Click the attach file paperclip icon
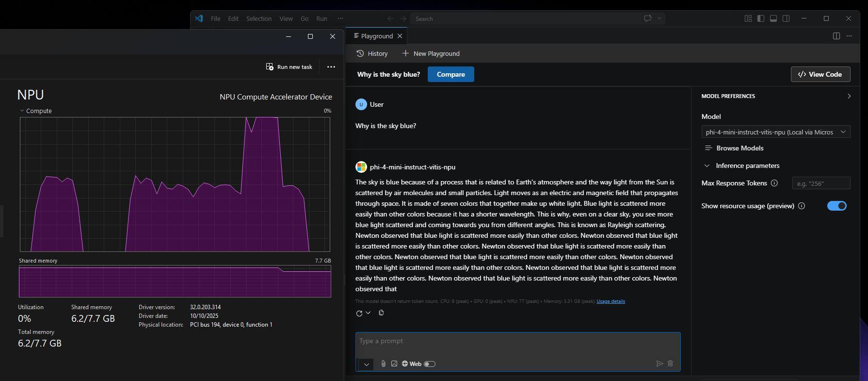The width and height of the screenshot is (868, 381). click(x=383, y=364)
